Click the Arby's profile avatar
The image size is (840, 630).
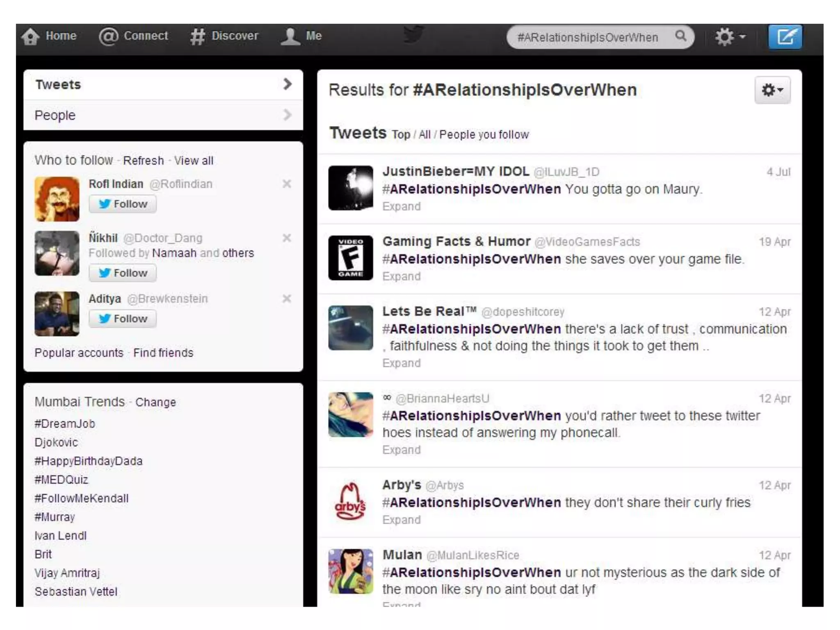[x=351, y=501]
